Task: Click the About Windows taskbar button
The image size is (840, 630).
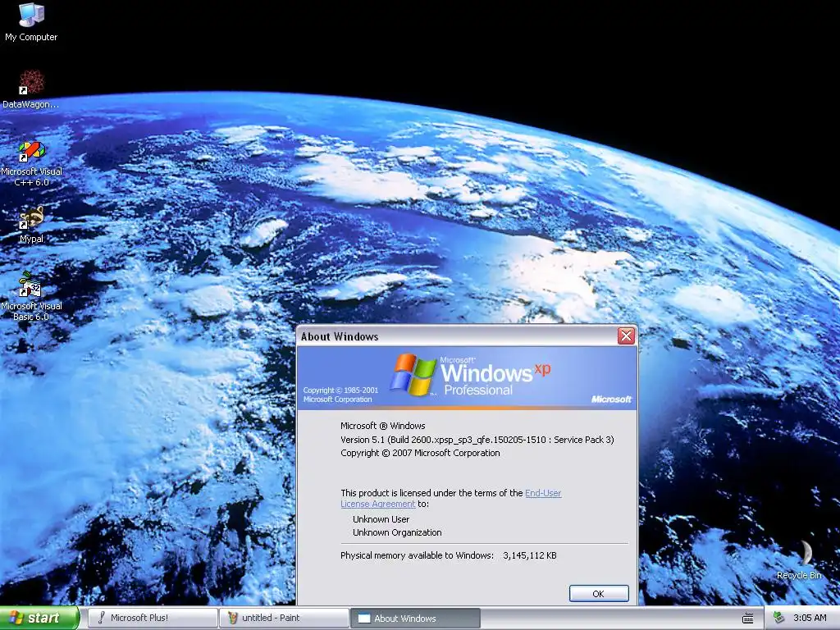Action: tap(415, 619)
